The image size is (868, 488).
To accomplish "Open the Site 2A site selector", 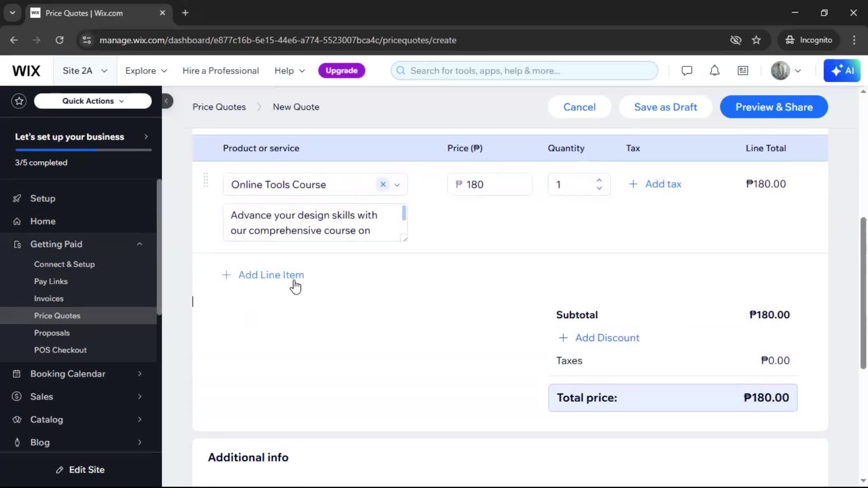I will point(85,70).
